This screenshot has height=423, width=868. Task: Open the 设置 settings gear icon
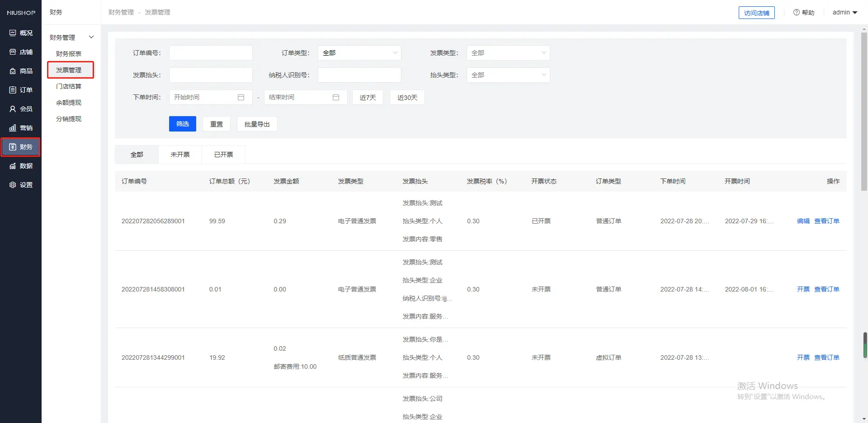pyautogui.click(x=13, y=185)
